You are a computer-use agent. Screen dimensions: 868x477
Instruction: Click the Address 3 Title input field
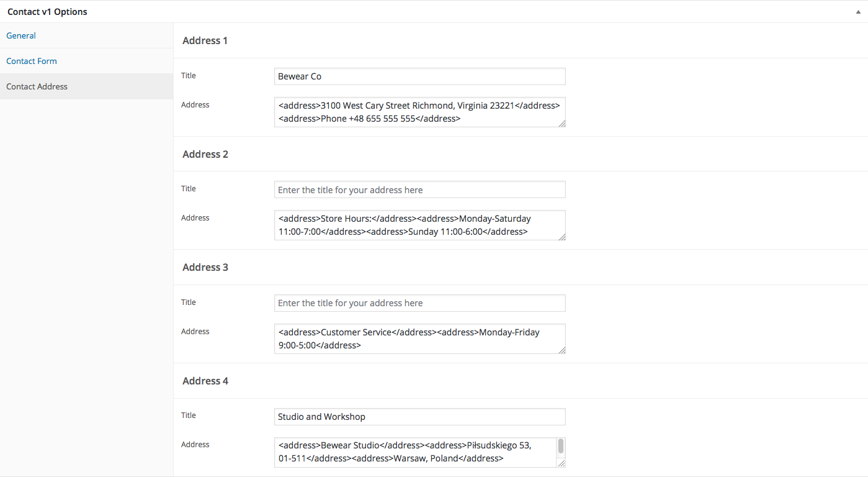(420, 303)
